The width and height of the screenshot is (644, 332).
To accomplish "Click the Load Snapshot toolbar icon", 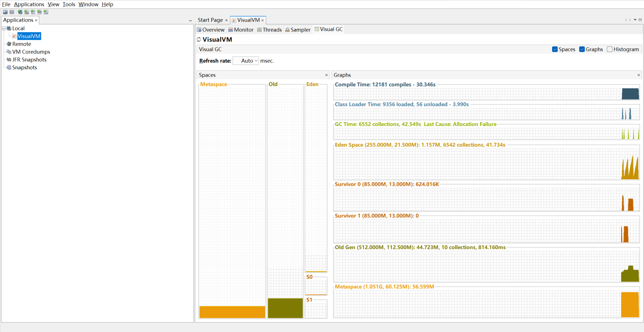I will click(x=5, y=12).
